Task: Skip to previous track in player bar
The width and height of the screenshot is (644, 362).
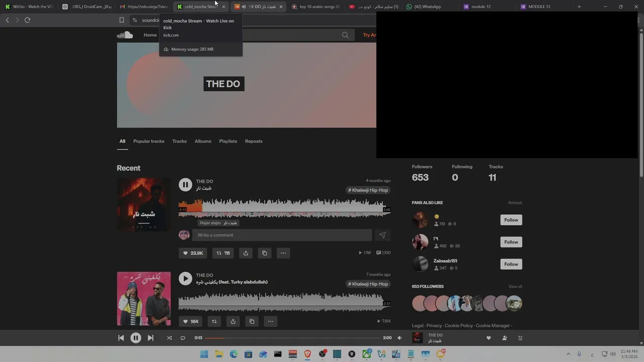Action: pos(121,338)
